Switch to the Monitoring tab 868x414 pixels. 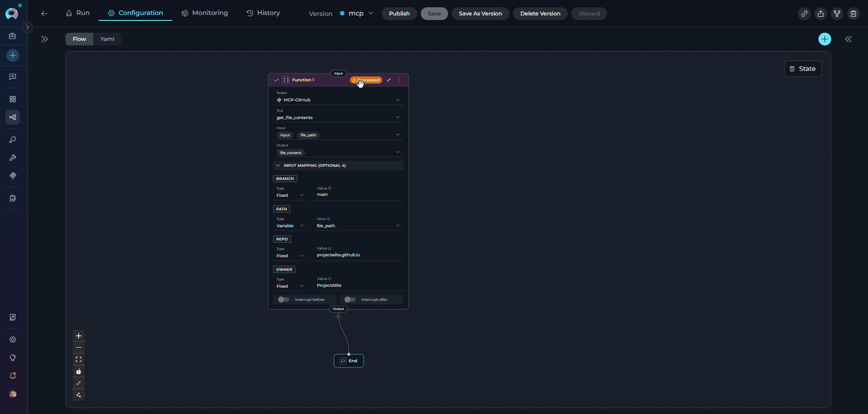[x=205, y=13]
